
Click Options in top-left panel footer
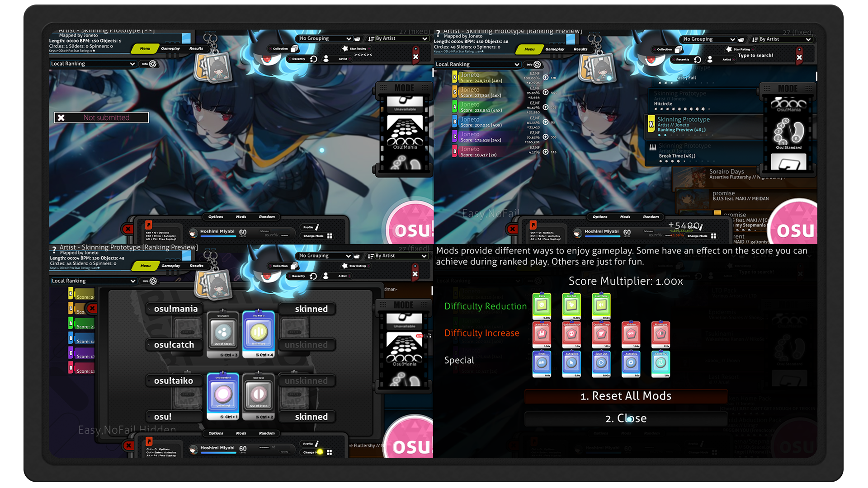[216, 217]
